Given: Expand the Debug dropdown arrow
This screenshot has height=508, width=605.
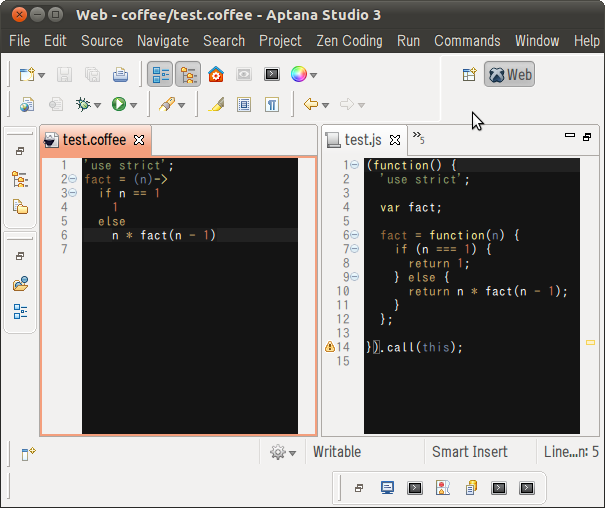Looking at the screenshot, I should click(98, 105).
